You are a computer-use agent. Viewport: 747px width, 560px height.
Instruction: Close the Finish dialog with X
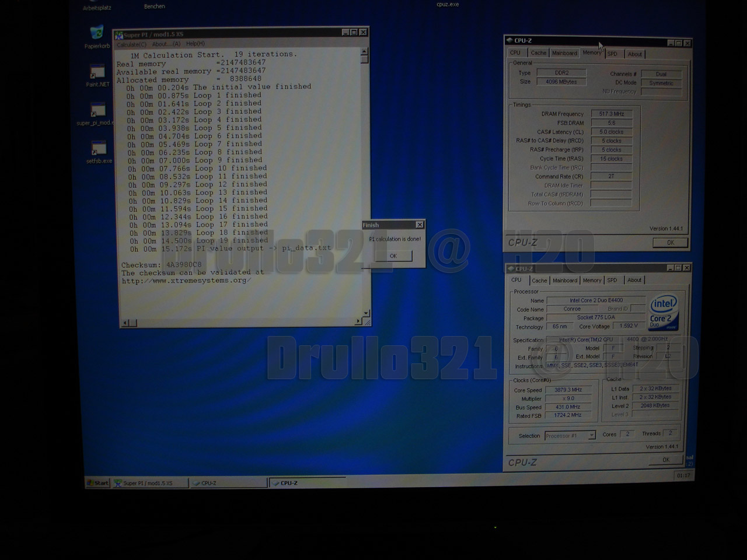(x=420, y=225)
